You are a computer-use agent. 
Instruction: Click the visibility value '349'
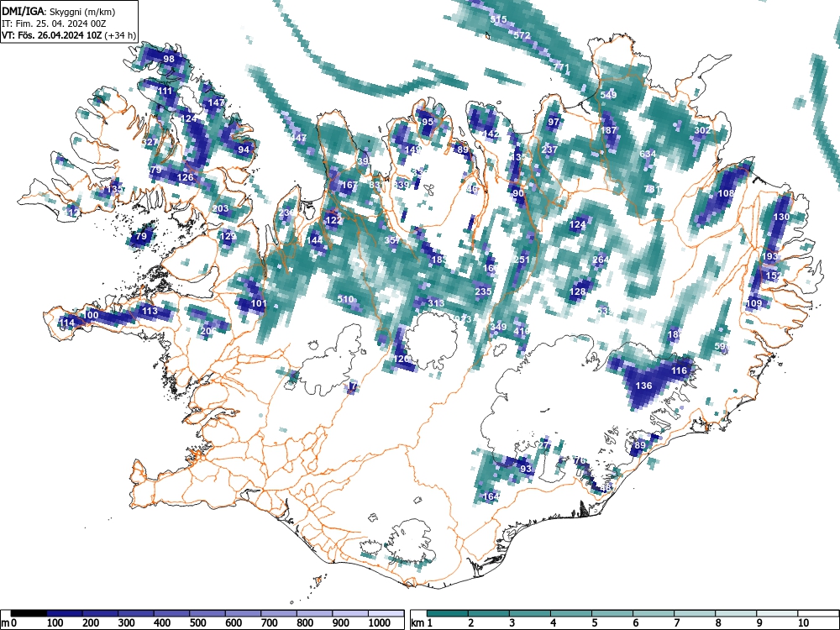pyautogui.click(x=498, y=327)
